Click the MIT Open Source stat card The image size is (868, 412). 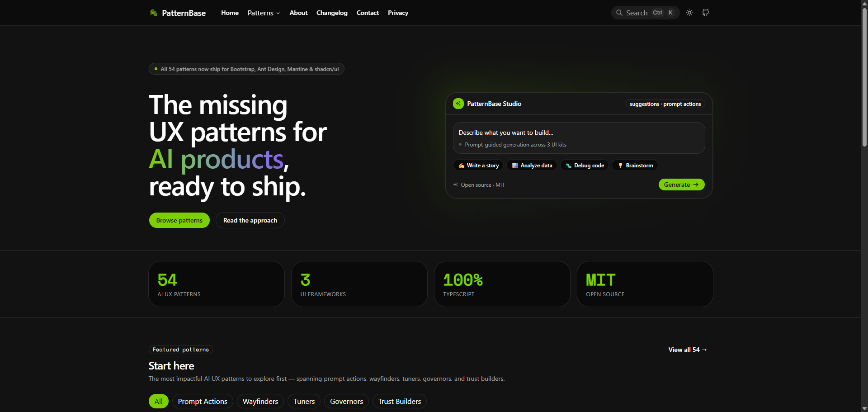(645, 284)
